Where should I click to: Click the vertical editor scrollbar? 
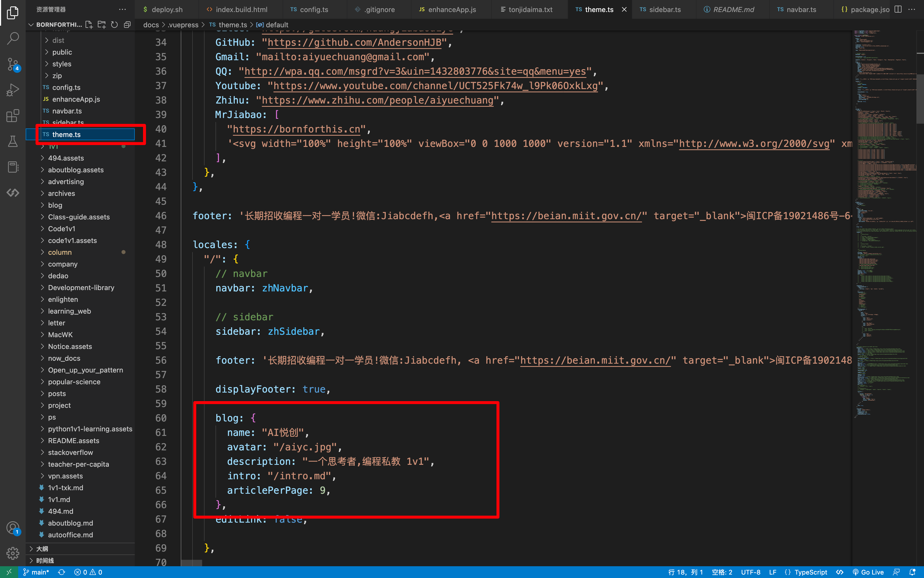pyautogui.click(x=920, y=99)
